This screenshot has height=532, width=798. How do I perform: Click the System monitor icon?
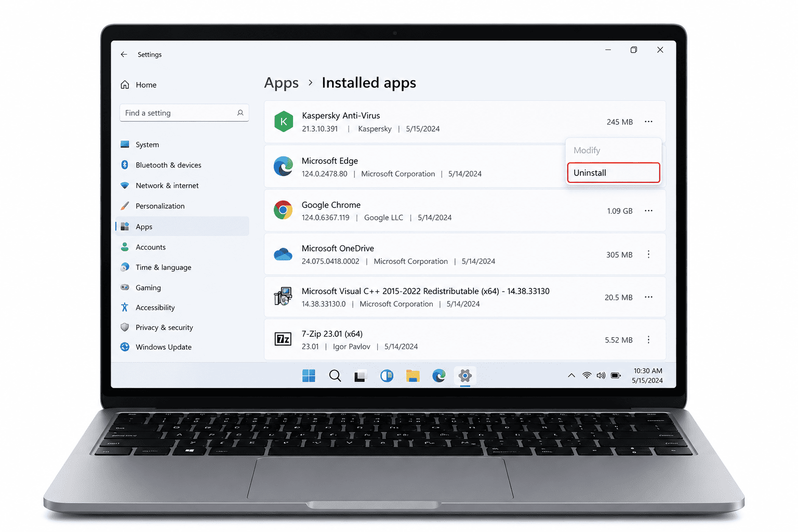(125, 144)
